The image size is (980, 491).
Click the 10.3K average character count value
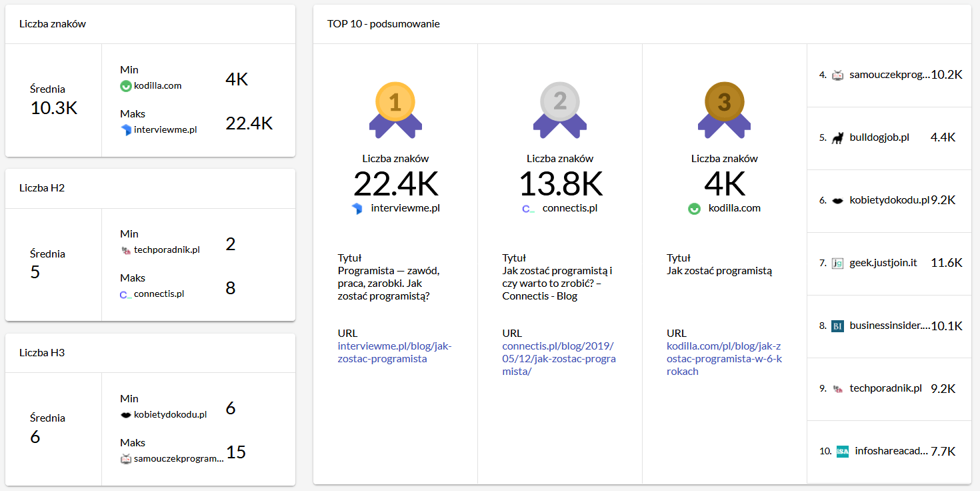pyautogui.click(x=54, y=108)
